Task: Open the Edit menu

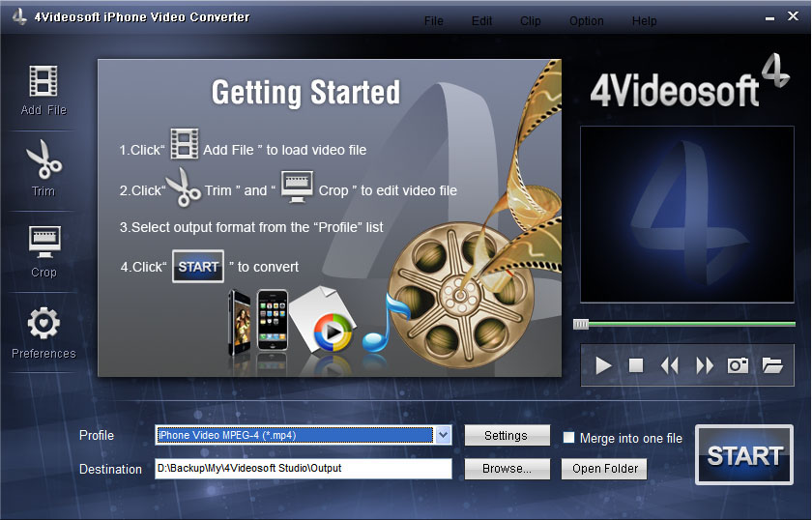Action: coord(481,21)
